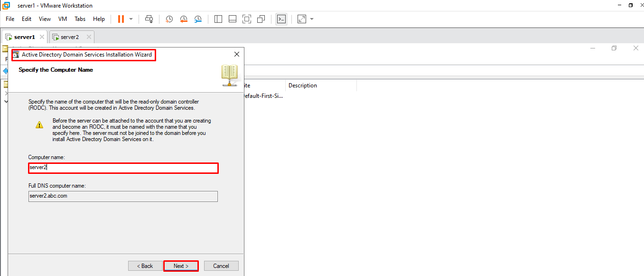This screenshot has width=644, height=276.
Task: Open the power options dropdown beside the pause icon
Action: click(131, 19)
